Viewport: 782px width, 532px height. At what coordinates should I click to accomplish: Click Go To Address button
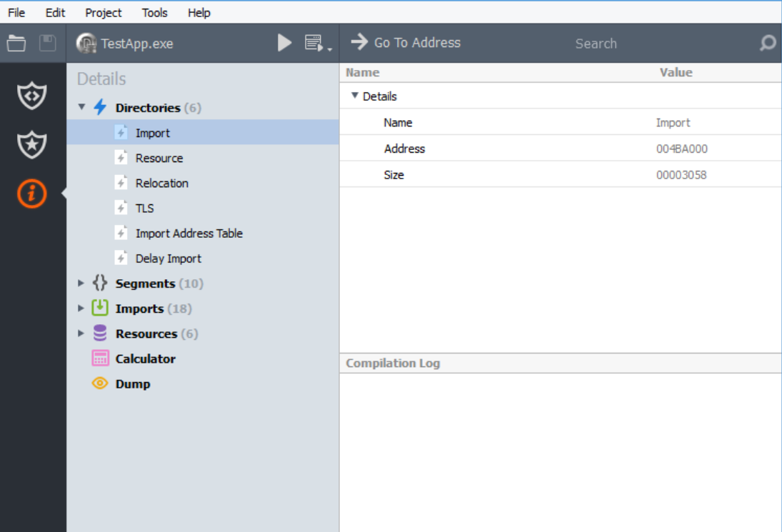406,43
